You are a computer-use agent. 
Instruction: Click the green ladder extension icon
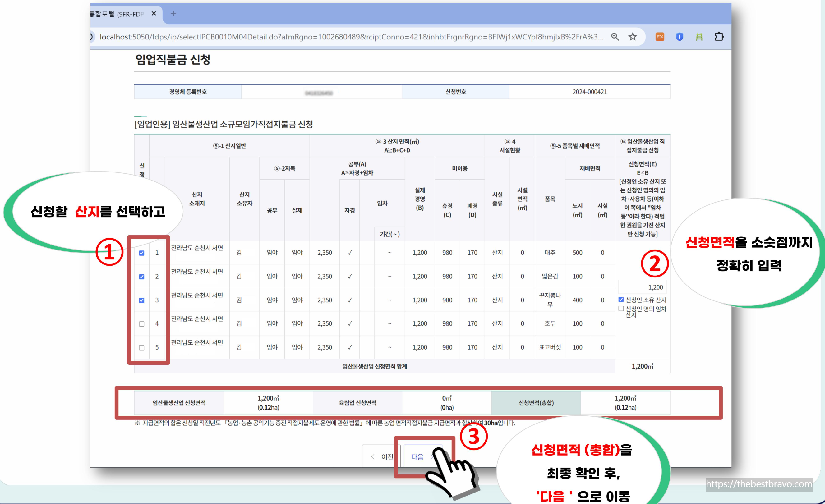coord(699,37)
